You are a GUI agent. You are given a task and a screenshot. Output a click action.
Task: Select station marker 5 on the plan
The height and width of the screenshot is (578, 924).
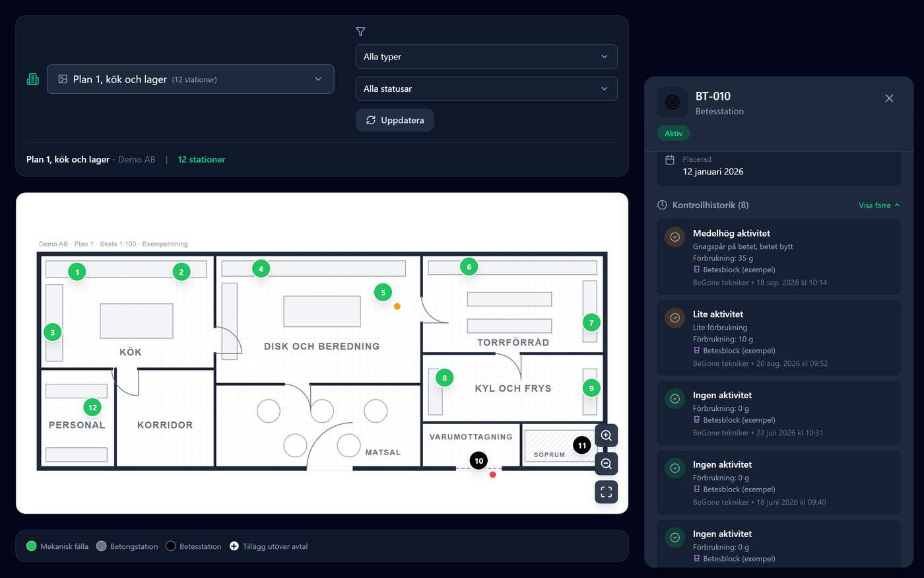tap(383, 293)
